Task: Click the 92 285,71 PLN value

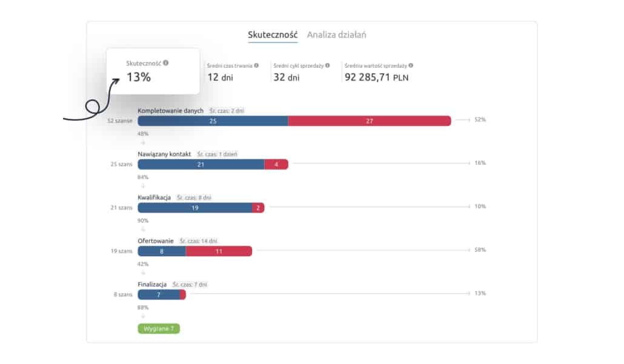Action: [376, 77]
